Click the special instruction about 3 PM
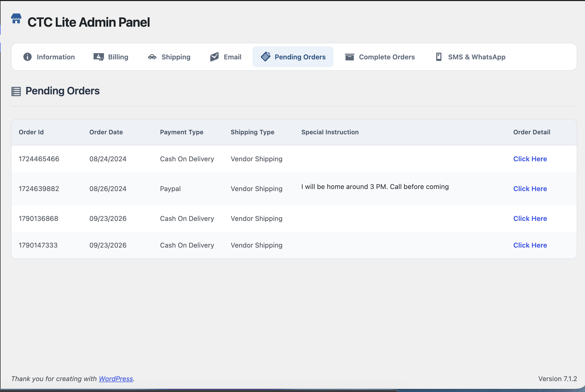The width and height of the screenshot is (585, 392). click(x=375, y=187)
